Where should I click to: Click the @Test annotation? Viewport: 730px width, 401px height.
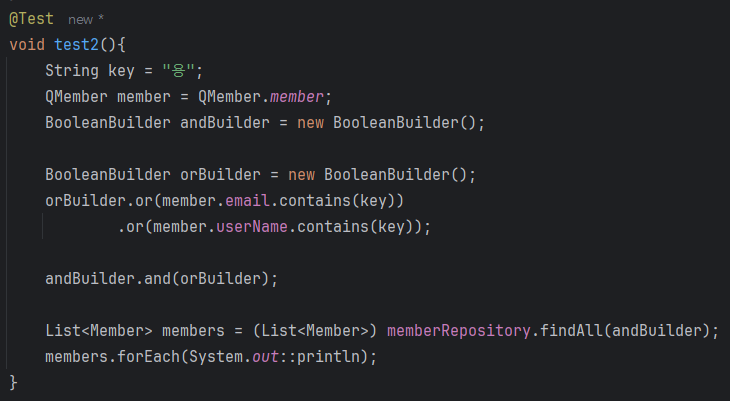coord(31,19)
